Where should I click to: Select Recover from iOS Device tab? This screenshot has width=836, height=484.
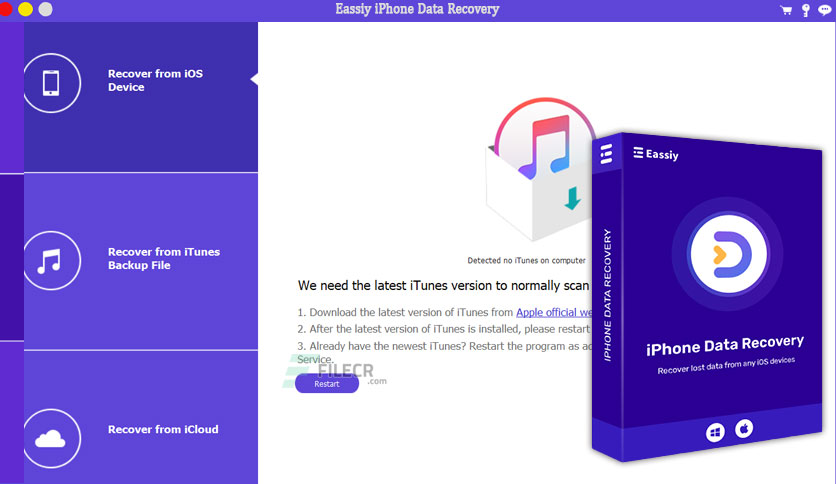(141, 97)
